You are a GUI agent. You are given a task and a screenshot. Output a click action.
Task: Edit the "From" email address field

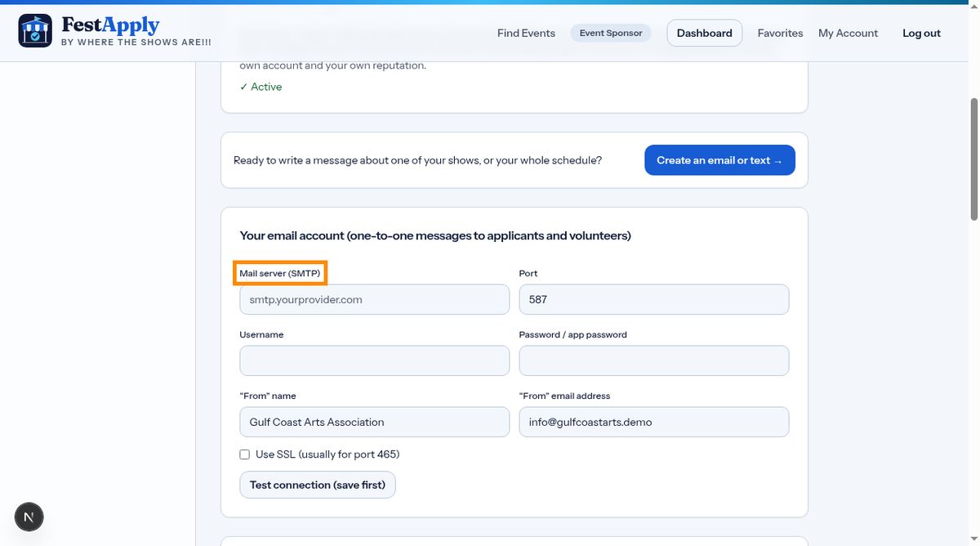[654, 422]
